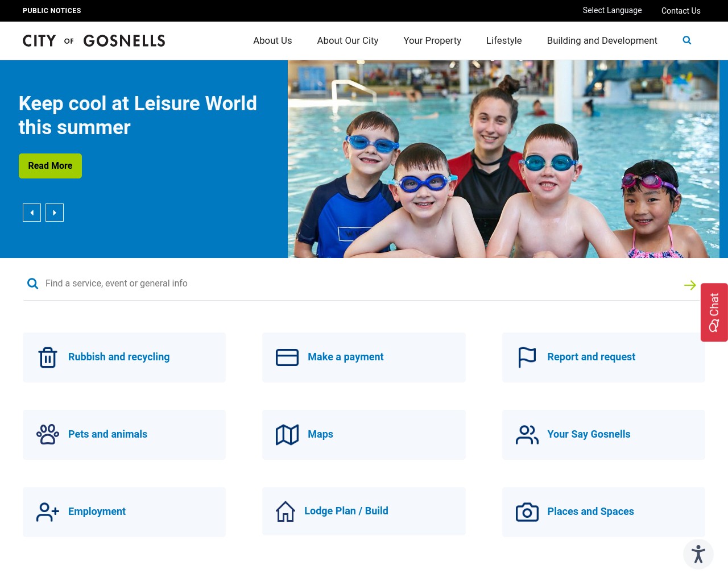Expand the Your Property navigation menu
Image resolution: width=728 pixels, height=582 pixels.
[432, 40]
